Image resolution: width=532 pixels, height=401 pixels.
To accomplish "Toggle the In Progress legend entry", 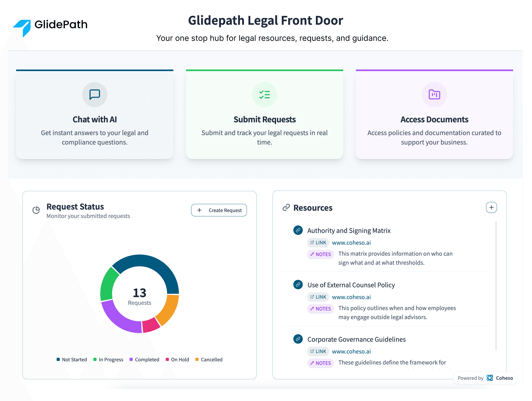I will coord(108,359).
